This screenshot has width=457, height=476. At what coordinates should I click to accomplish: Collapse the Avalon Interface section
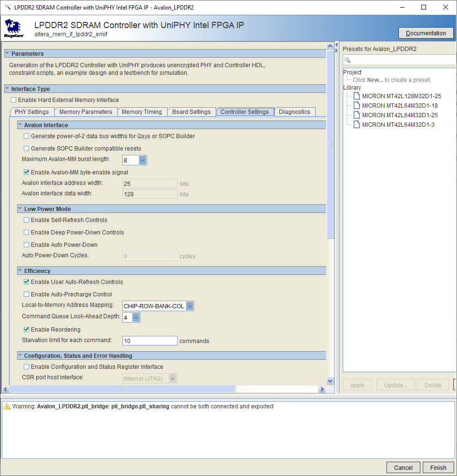(20, 124)
